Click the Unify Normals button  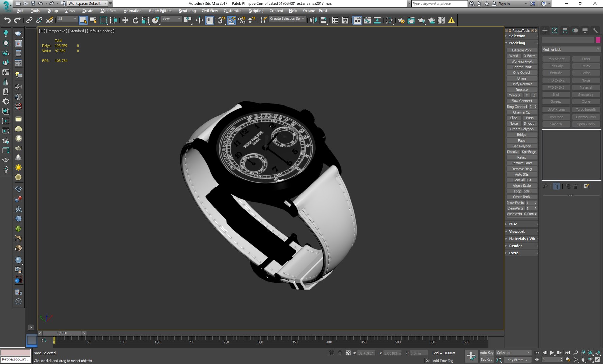pyautogui.click(x=521, y=84)
